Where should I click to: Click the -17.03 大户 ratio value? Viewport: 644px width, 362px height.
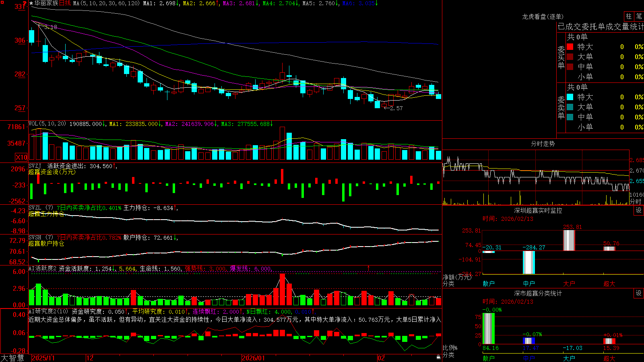click(x=572, y=348)
